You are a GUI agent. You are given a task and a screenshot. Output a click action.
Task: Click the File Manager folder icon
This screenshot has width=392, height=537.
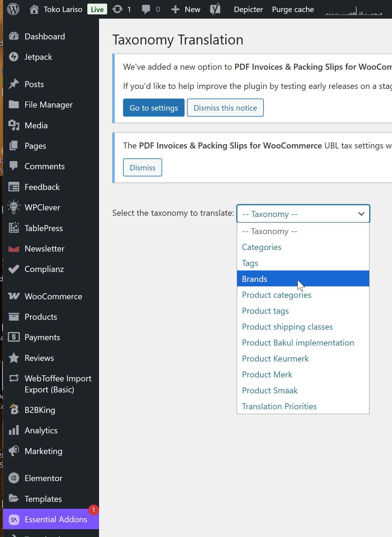pos(14,105)
